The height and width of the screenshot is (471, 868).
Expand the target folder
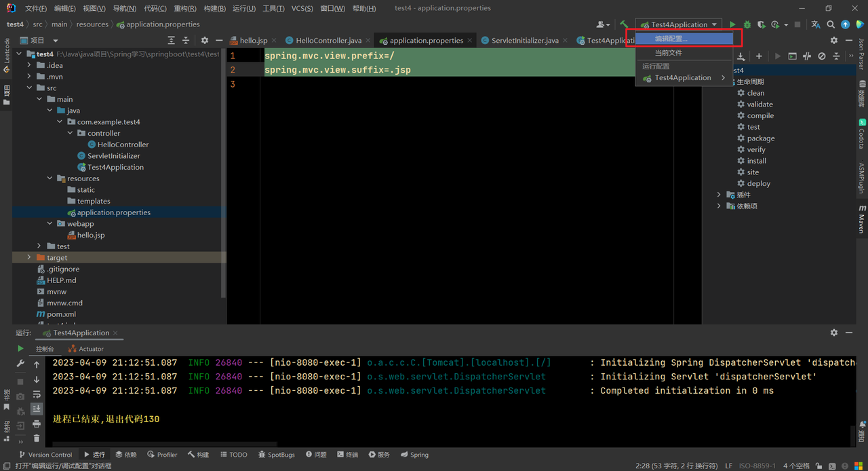[29, 257]
